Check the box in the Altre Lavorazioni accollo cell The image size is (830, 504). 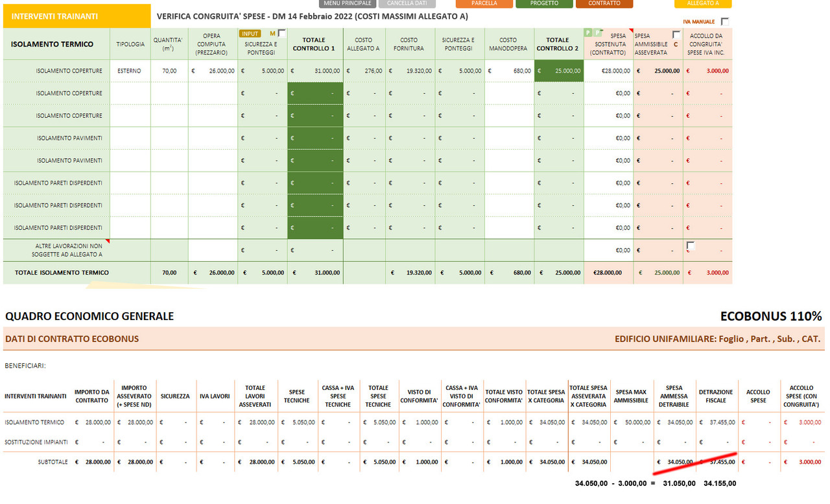coord(691,246)
